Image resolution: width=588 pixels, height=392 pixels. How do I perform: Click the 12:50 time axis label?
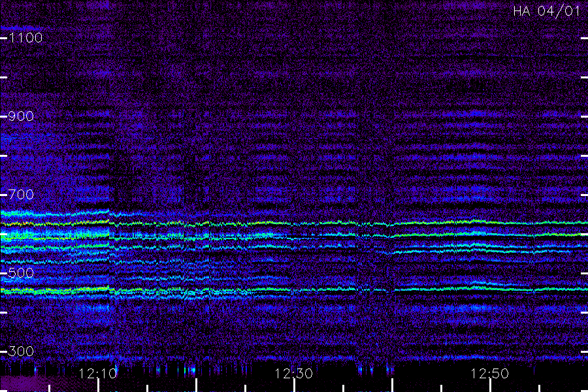[x=489, y=374]
